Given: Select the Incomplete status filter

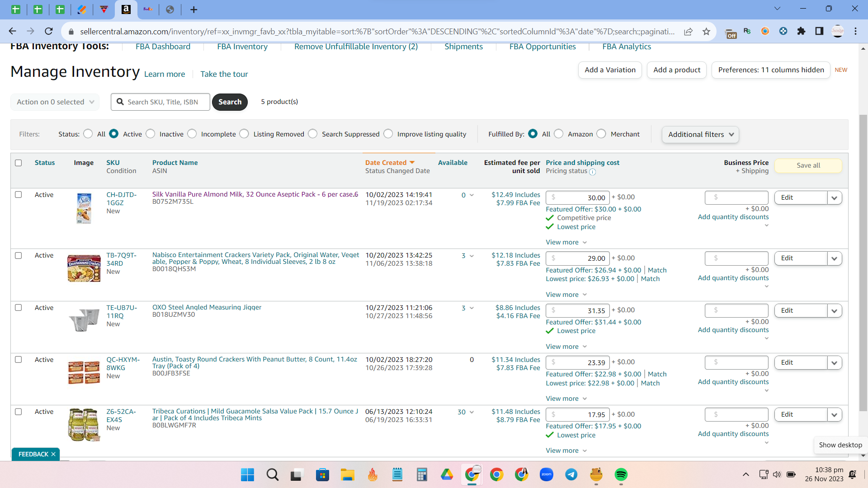Looking at the screenshot, I should (x=192, y=134).
